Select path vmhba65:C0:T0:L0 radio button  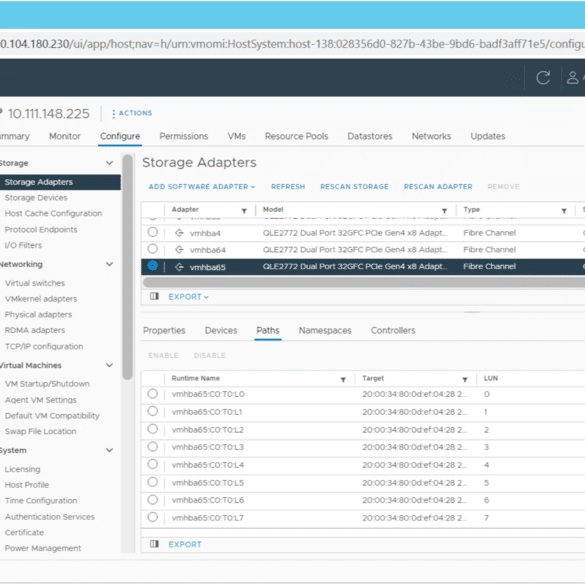(153, 394)
